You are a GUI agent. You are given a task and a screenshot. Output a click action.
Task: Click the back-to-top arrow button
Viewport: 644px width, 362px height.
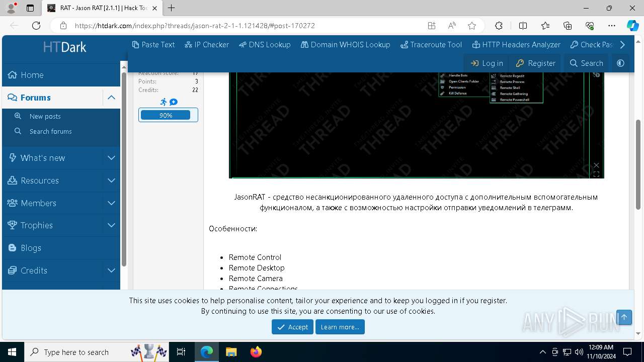pyautogui.click(x=624, y=317)
